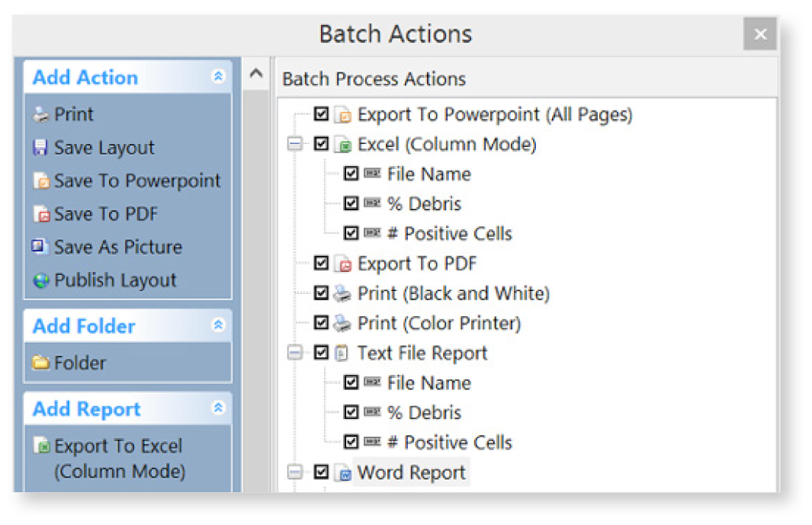The image size is (812, 525).
Task: Click the yellow Folder icon
Action: pos(41,363)
